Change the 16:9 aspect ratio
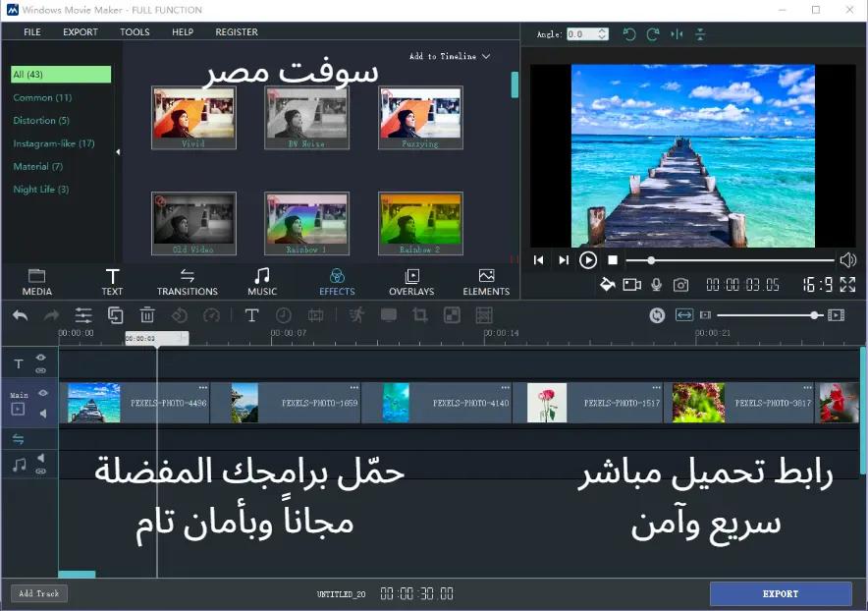868x611 pixels. 818,285
